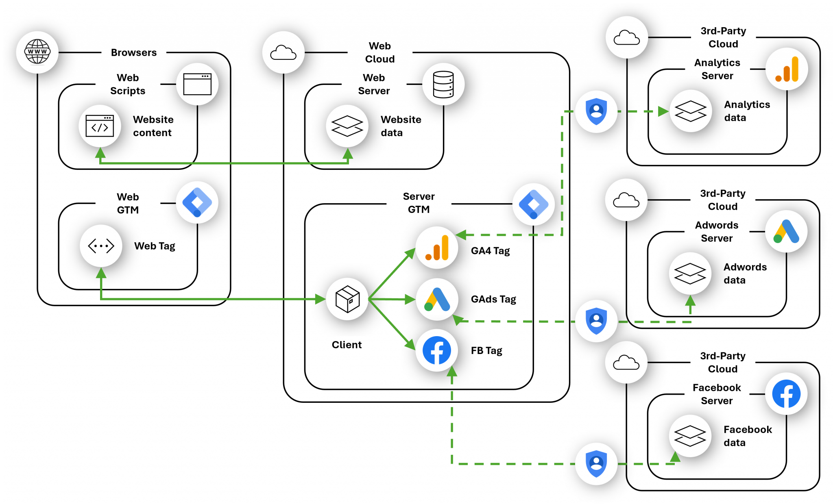The width and height of the screenshot is (833, 504).
Task: Click the Facebook Server logo icon
Action: click(786, 394)
